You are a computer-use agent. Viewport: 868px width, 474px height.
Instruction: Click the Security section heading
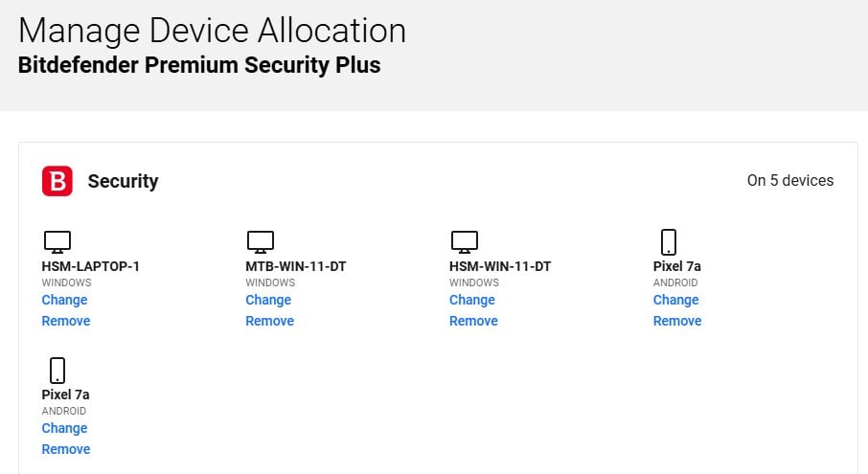tap(123, 181)
